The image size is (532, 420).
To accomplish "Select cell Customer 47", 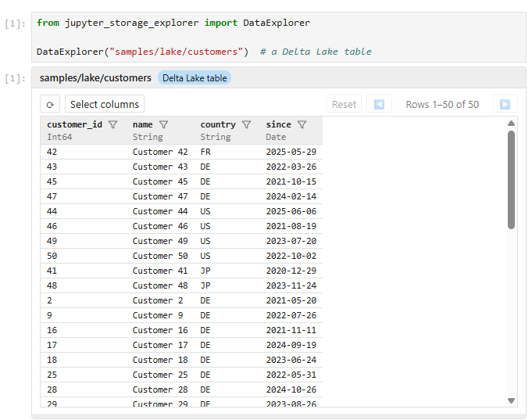I will click(160, 196).
